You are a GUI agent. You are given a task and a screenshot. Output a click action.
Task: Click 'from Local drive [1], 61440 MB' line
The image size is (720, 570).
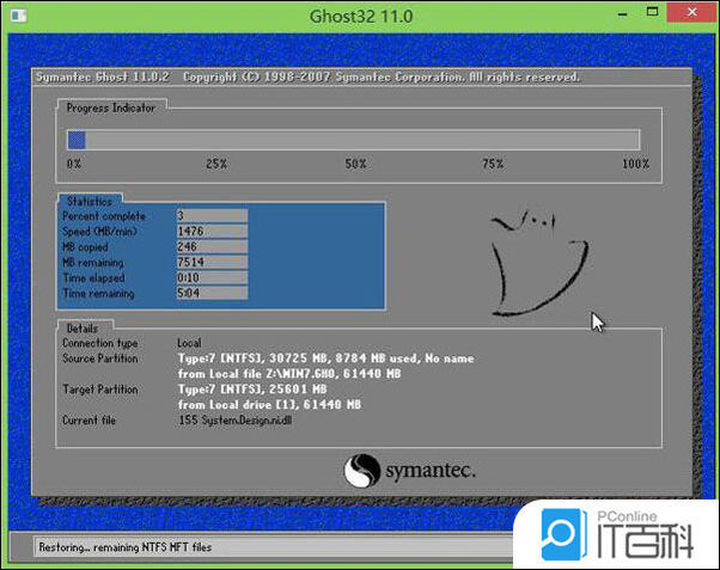point(270,405)
